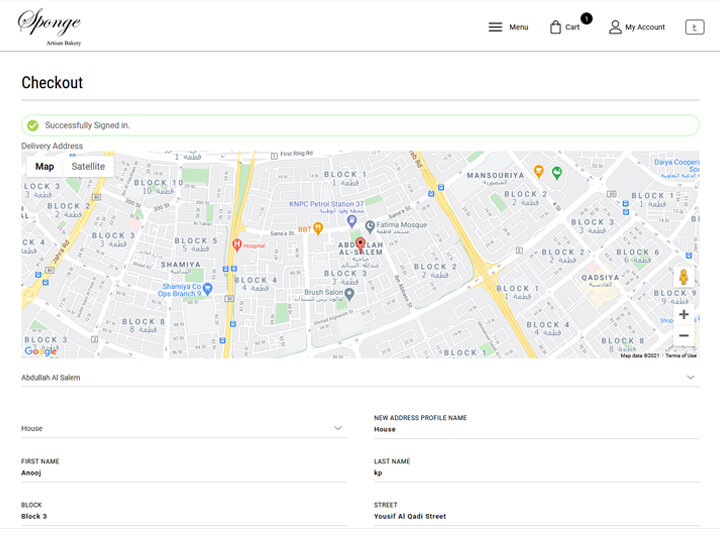
Task: Click the Checkout heading
Action: click(x=52, y=83)
